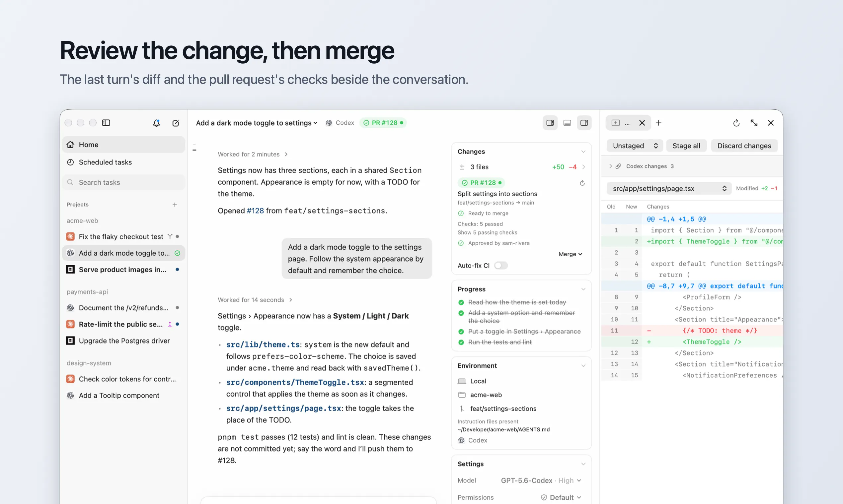Toggle the right side panel layout button

[584, 123]
